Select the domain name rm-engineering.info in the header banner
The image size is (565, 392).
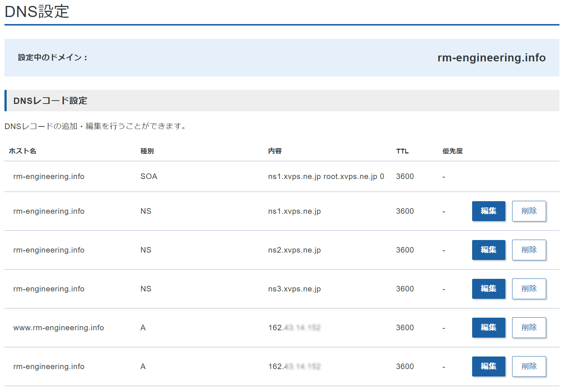(x=491, y=58)
